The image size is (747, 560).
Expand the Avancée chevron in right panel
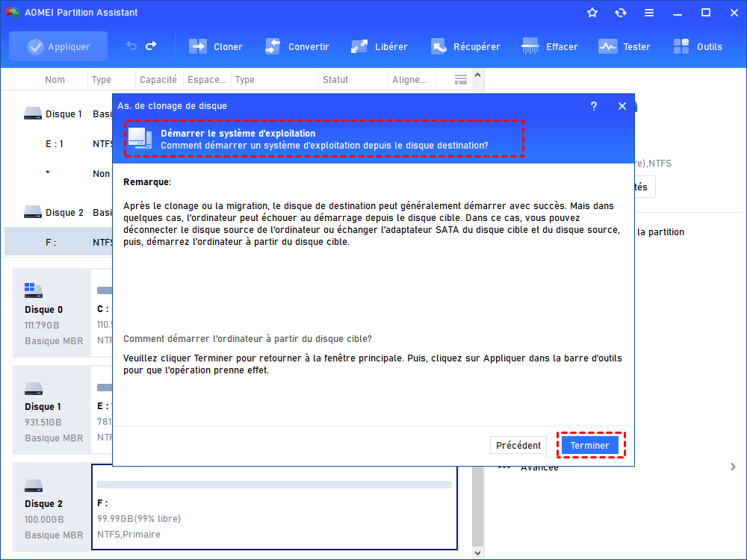(733, 467)
